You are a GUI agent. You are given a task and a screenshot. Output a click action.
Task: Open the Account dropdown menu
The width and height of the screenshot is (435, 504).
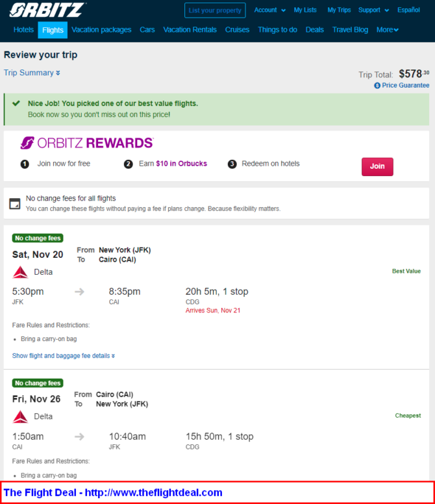click(x=269, y=10)
